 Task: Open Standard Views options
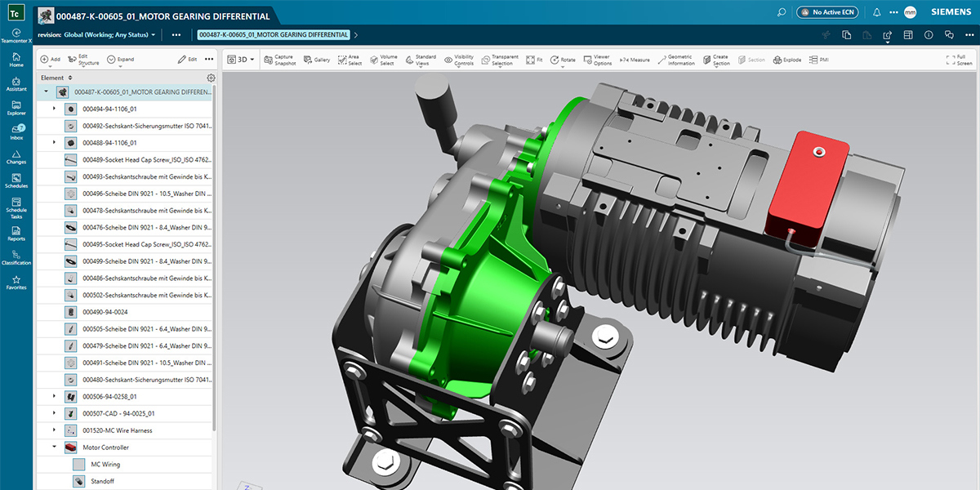[x=418, y=59]
